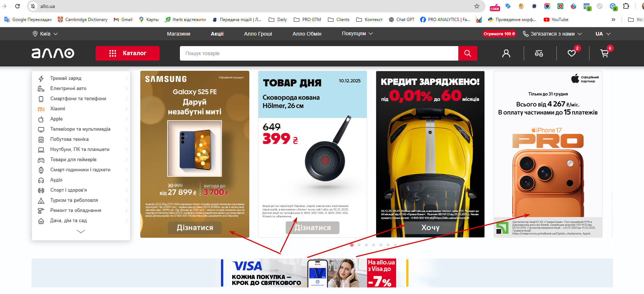Open the user account profile icon

click(x=506, y=53)
